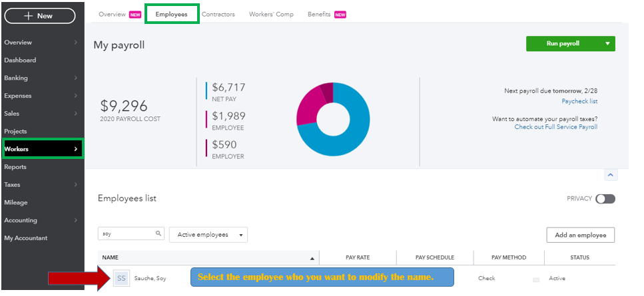Switch to the Benefits tab
The image size is (644, 296).
(x=319, y=15)
